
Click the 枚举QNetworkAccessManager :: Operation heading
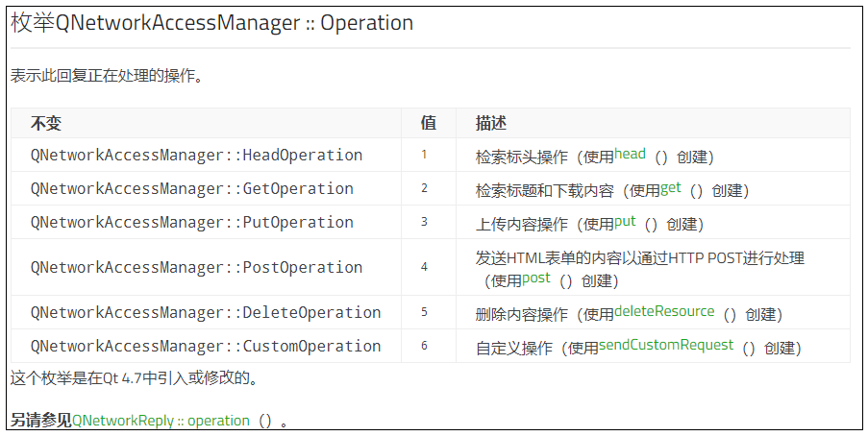click(212, 23)
